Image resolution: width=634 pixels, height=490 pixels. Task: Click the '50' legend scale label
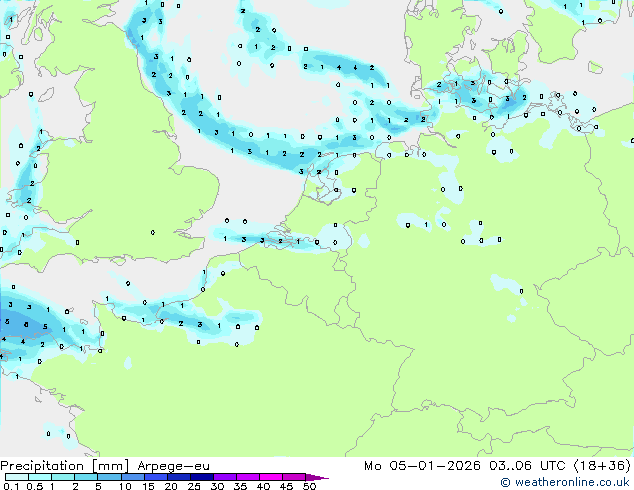(x=309, y=486)
